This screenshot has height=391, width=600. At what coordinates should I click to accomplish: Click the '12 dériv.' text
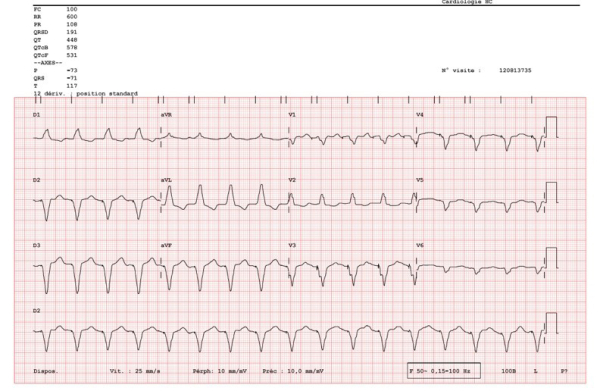click(x=49, y=93)
